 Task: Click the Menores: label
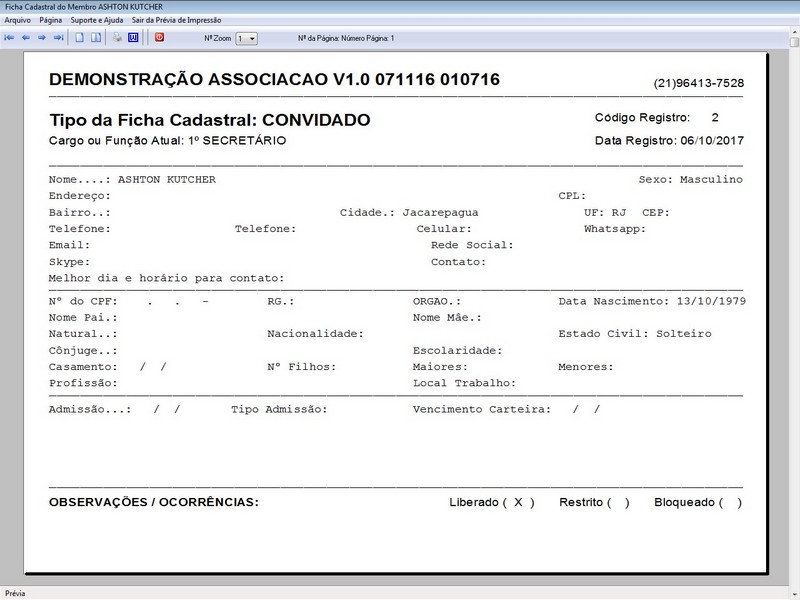tap(586, 367)
